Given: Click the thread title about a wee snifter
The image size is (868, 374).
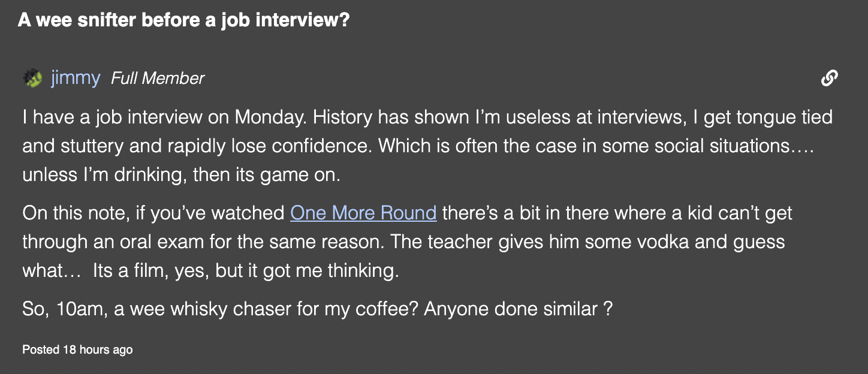Looking at the screenshot, I should 183,20.
